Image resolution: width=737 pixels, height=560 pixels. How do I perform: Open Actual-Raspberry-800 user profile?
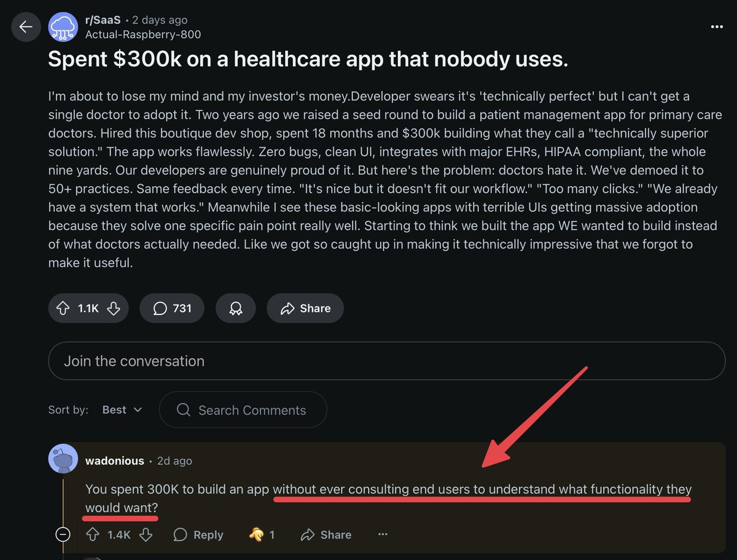(x=143, y=34)
